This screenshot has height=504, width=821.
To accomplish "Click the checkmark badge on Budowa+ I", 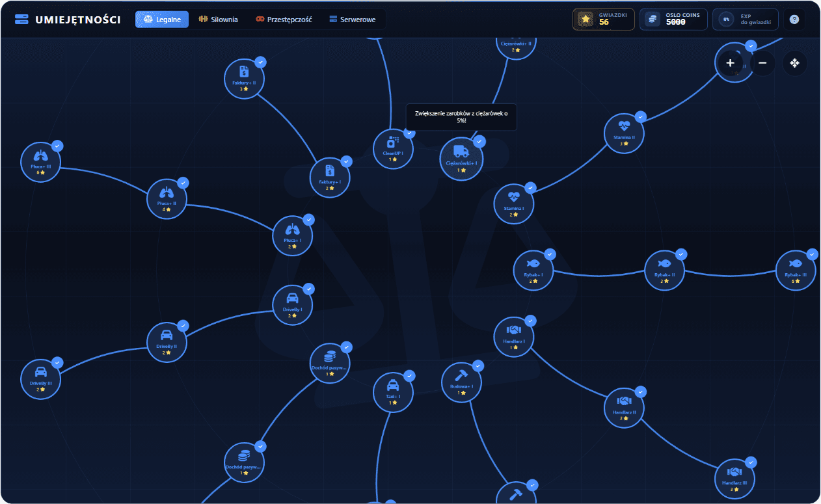I will (x=478, y=365).
